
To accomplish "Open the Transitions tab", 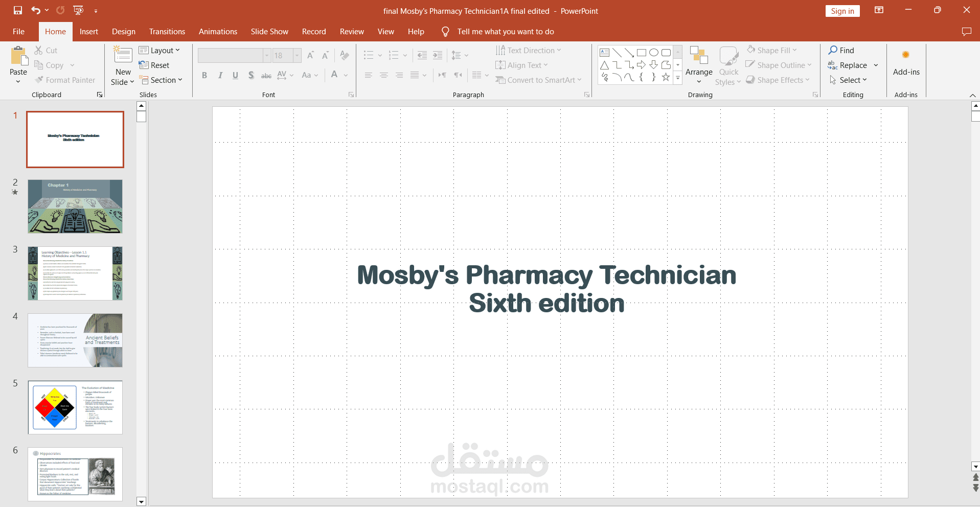I will (x=167, y=32).
